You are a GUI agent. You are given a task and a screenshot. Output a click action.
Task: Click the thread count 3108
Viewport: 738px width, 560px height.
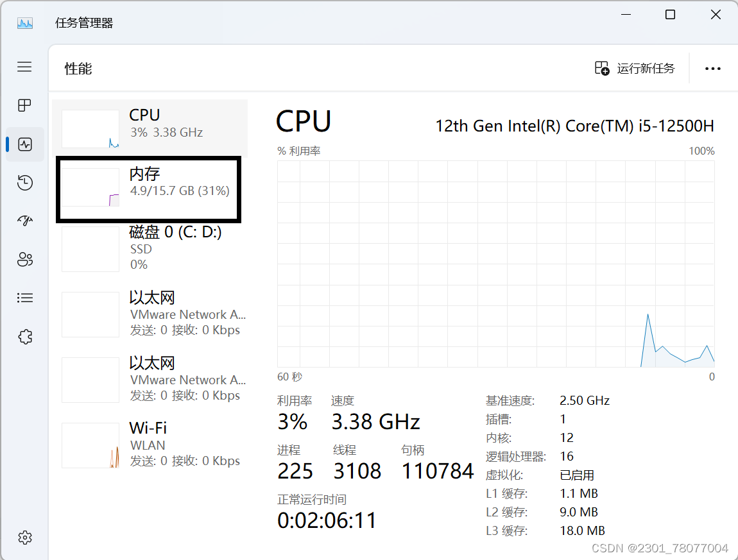[x=357, y=471]
